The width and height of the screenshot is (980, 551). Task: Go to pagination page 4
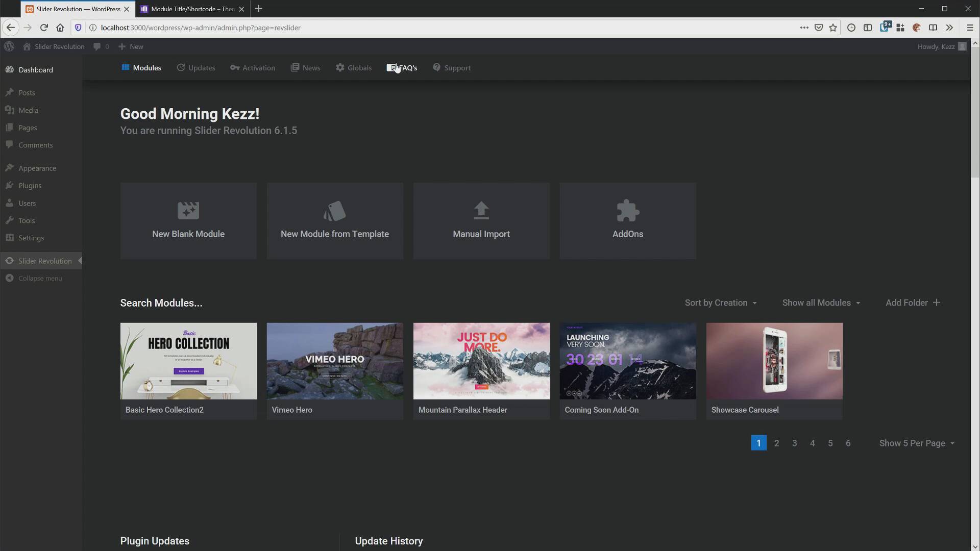click(x=812, y=443)
